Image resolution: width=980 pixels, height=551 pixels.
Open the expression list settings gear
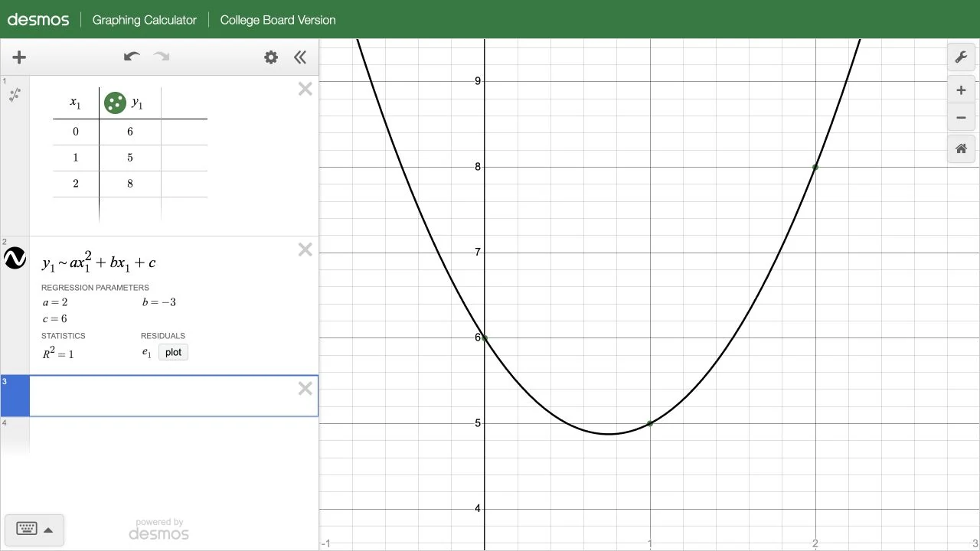(x=271, y=57)
